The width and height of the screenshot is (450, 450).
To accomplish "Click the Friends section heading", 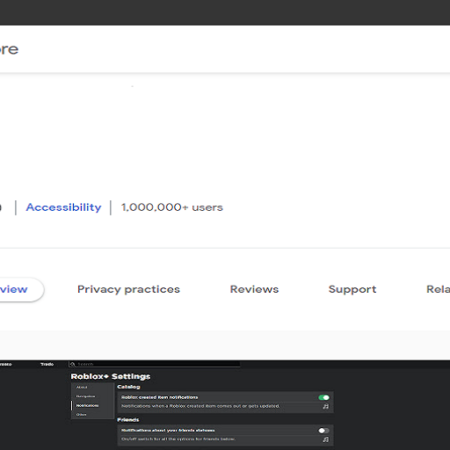I will (x=128, y=420).
